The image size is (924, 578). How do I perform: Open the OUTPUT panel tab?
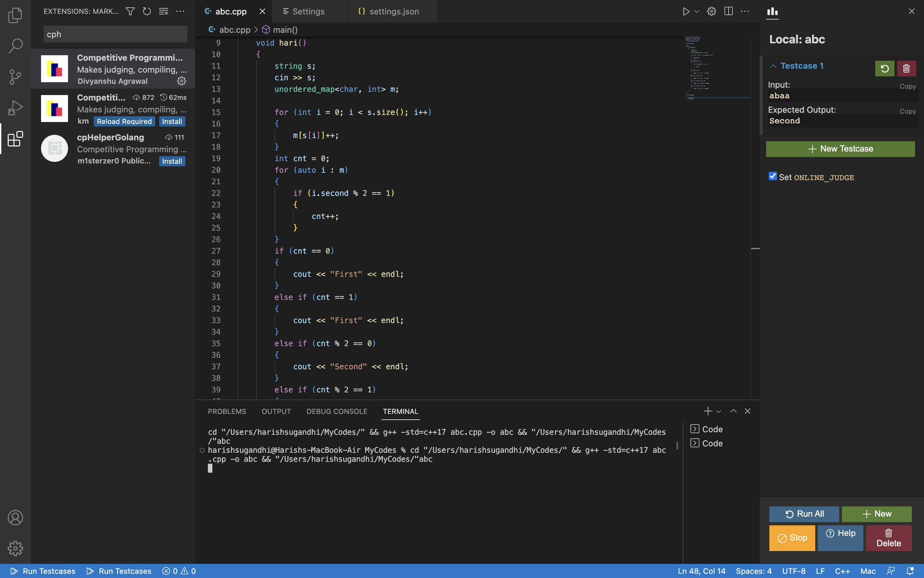276,411
